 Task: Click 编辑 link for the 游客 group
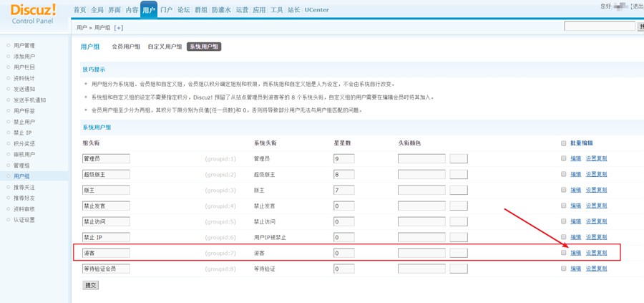pyautogui.click(x=575, y=253)
